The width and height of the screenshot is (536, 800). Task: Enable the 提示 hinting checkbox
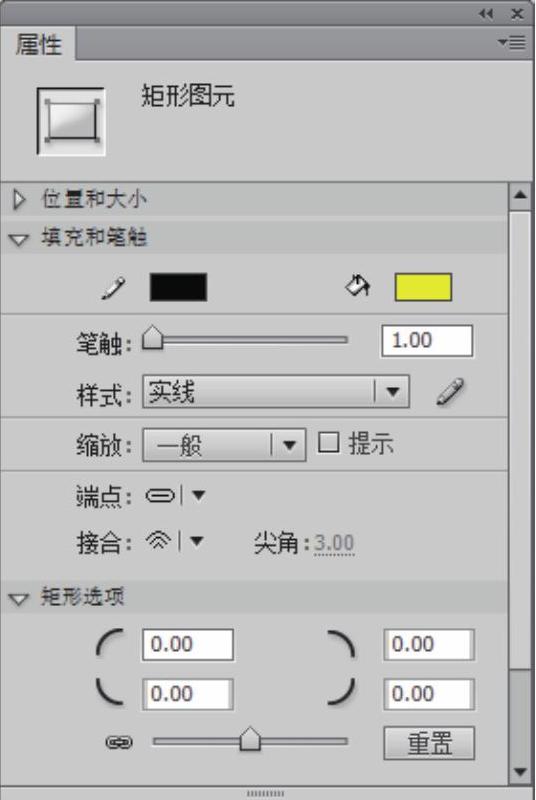(328, 442)
